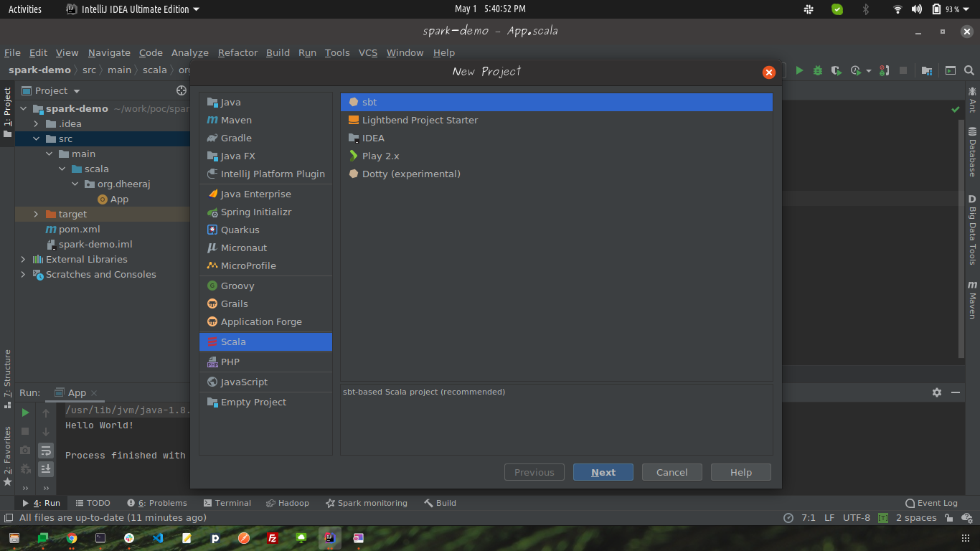This screenshot has height=551, width=980.
Task: Open the Slack tray icon in top bar
Action: [x=809, y=9]
